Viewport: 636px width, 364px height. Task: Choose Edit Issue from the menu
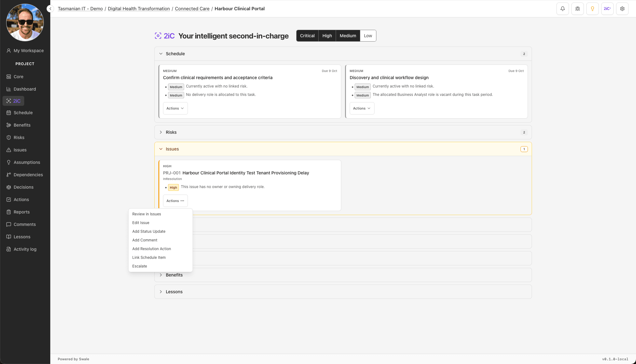click(160, 223)
